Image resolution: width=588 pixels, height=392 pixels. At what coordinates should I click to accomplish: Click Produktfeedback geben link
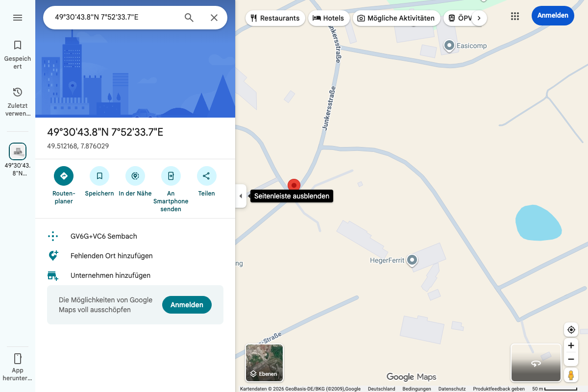pyautogui.click(x=499, y=389)
